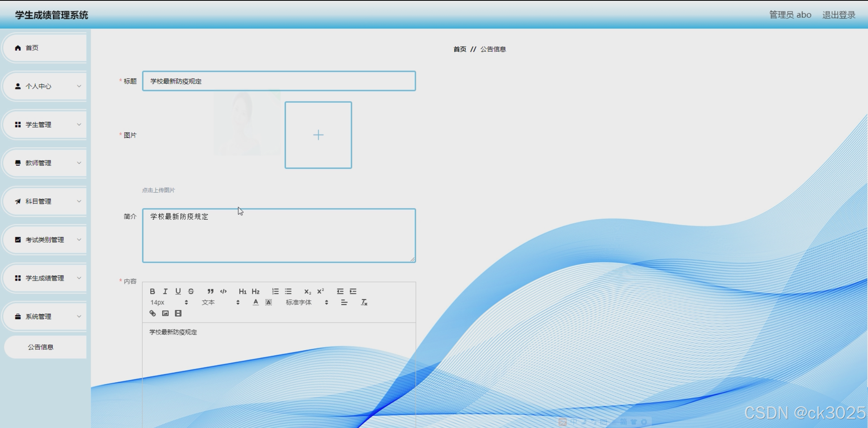Apply ordered list formatting

pyautogui.click(x=275, y=291)
